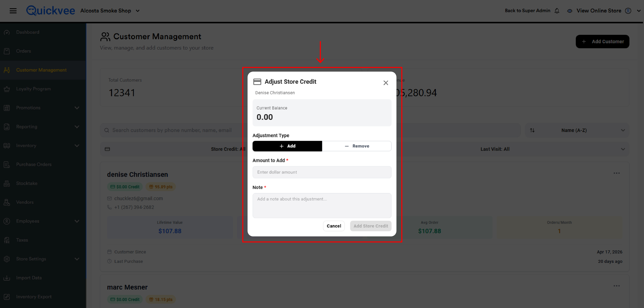The image size is (644, 308).
Task: Click the chucklez6@gmail.com email
Action: [139, 198]
